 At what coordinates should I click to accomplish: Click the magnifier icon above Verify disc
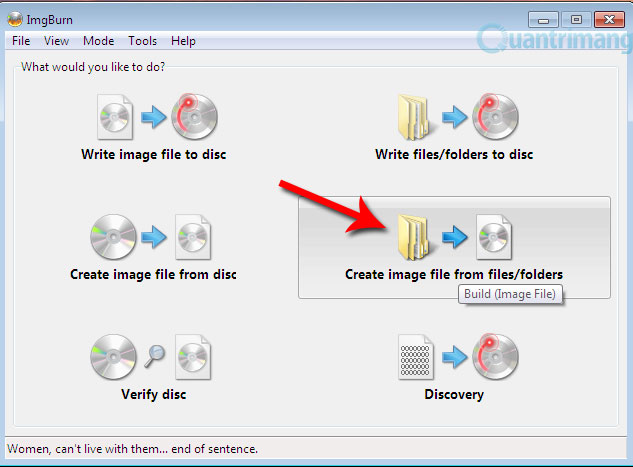click(155, 356)
